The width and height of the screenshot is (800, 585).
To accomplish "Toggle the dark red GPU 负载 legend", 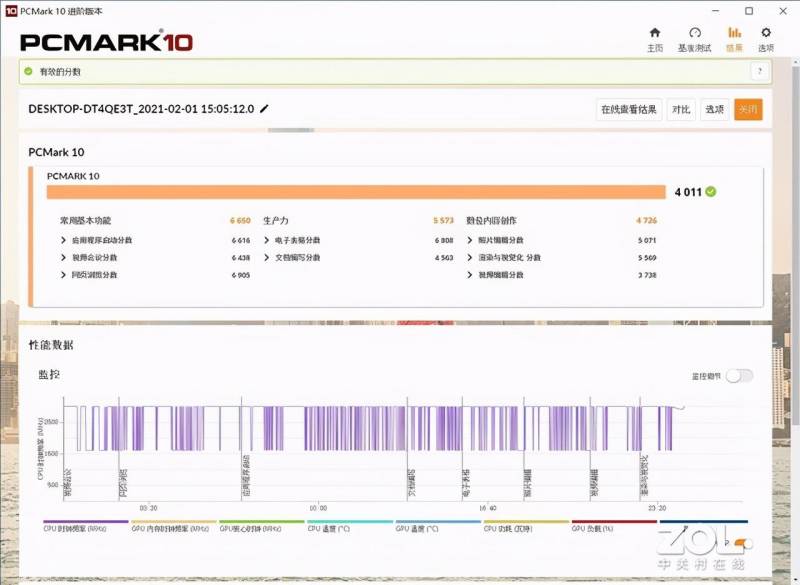I will tap(614, 526).
